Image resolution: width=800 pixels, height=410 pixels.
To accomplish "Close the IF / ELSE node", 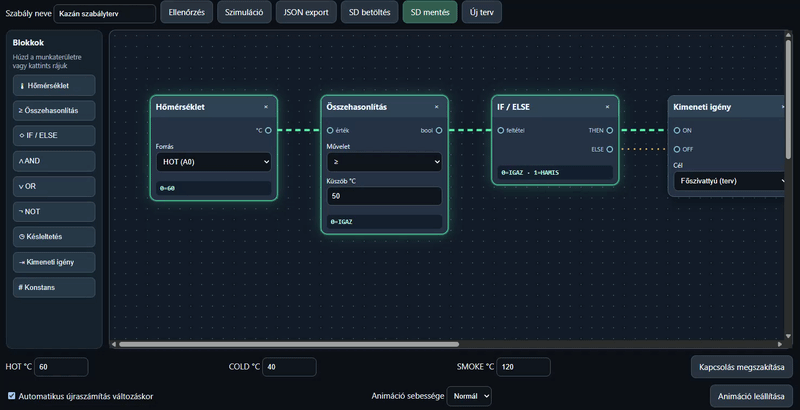I will coord(607,107).
